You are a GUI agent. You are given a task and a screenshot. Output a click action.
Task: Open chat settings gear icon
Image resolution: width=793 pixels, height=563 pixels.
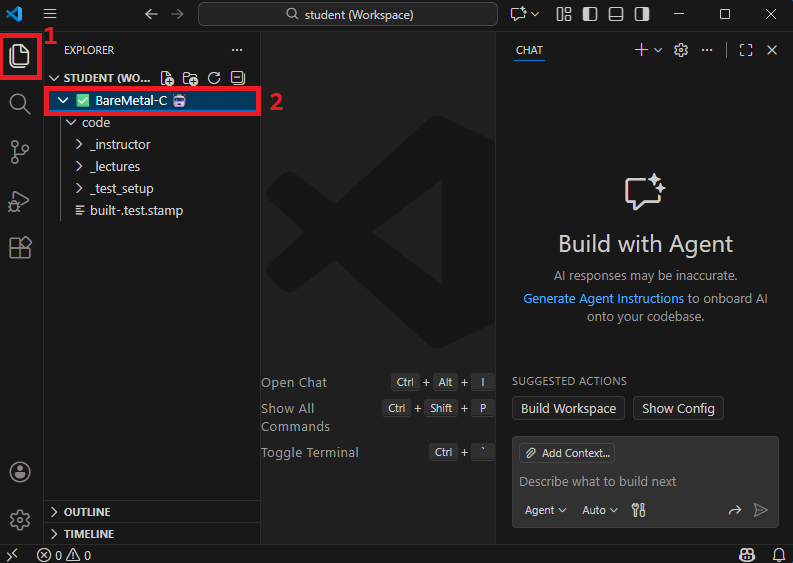681,50
